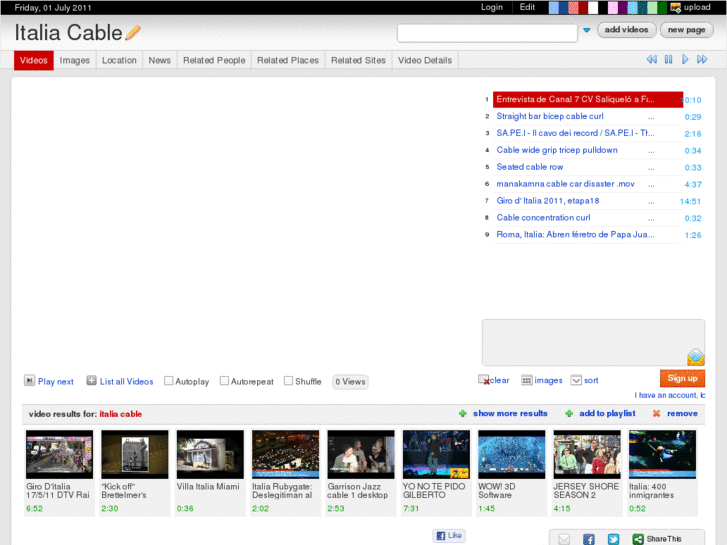Click the Facebook share icon

[x=588, y=539]
